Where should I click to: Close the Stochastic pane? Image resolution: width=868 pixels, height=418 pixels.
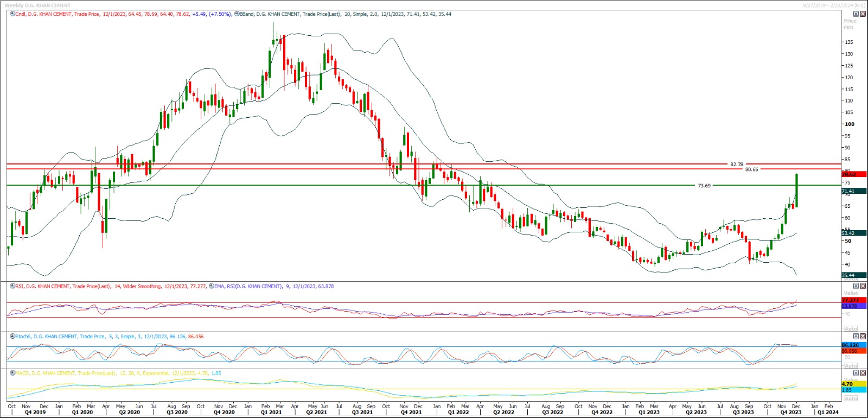863,337
